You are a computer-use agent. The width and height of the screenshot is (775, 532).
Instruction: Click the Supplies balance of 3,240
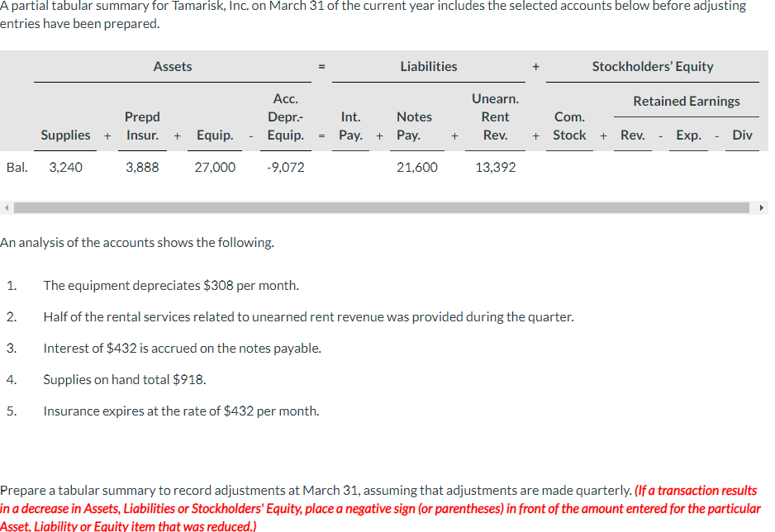pyautogui.click(x=67, y=168)
